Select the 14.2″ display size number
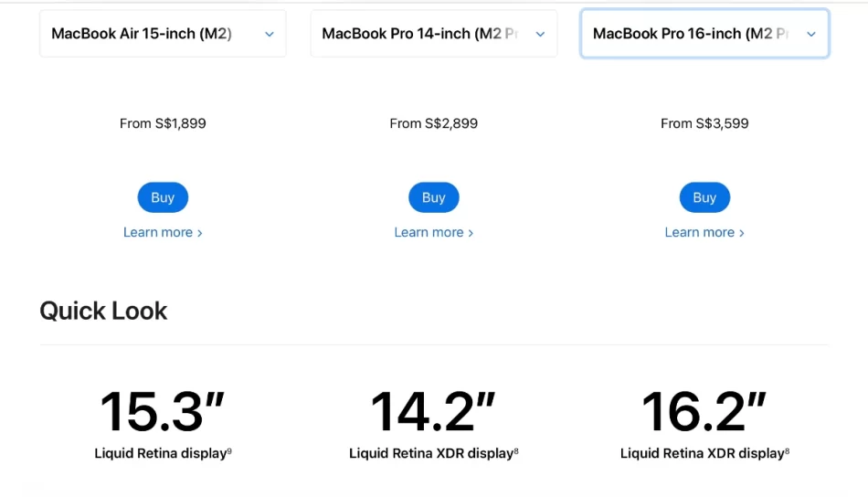Image resolution: width=868 pixels, height=497 pixels. click(x=433, y=412)
